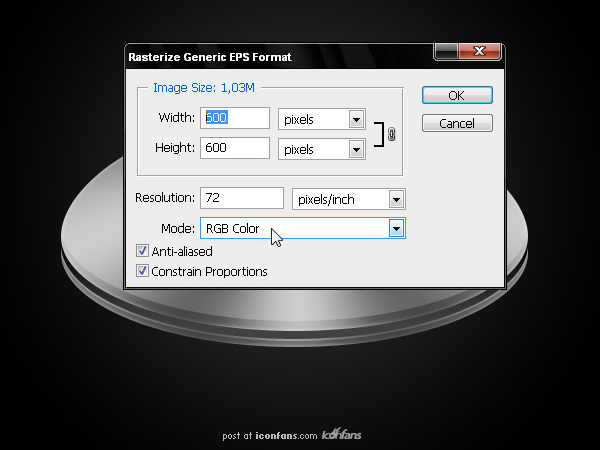This screenshot has height=450, width=600.
Task: Open the Resolution units pixels/inch dropdown
Action: [x=349, y=199]
